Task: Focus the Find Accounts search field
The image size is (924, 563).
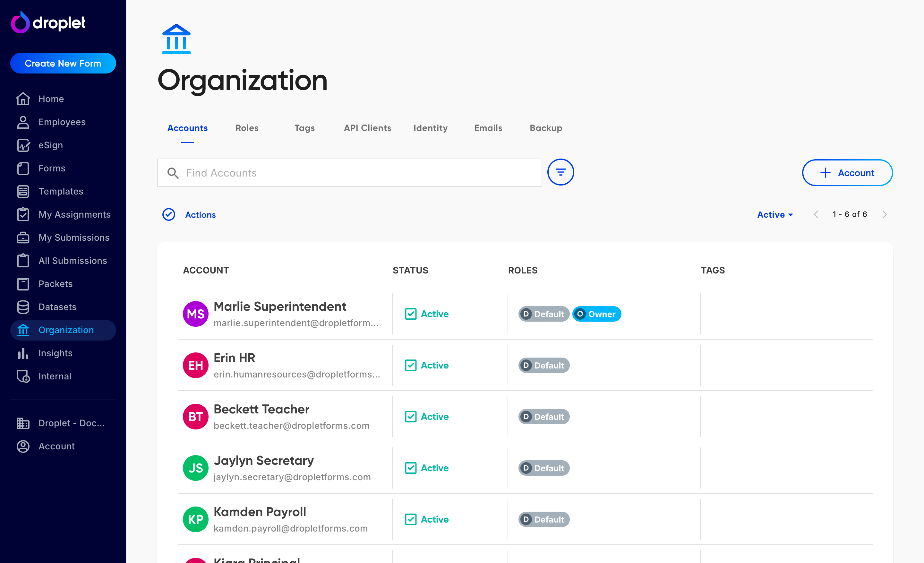Action: 349,173
